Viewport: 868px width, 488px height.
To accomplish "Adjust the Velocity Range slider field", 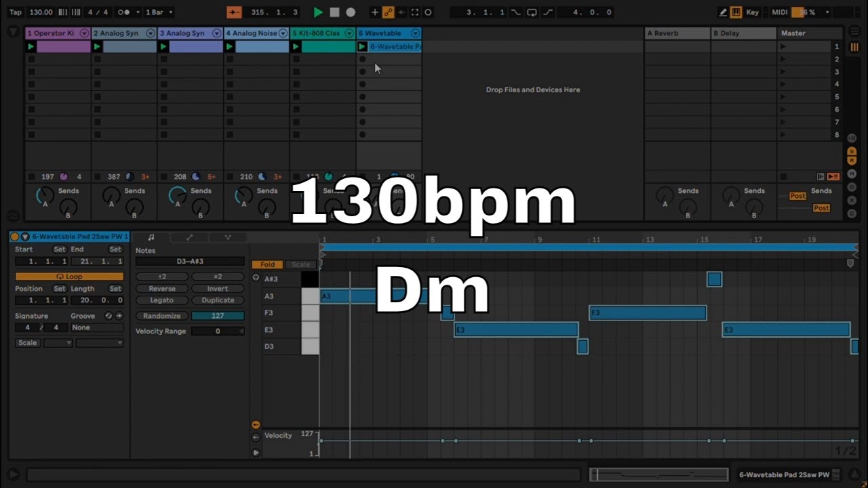I will [x=218, y=331].
